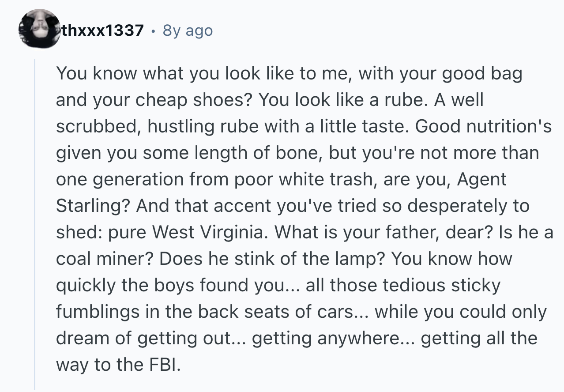Image resolution: width=564 pixels, height=392 pixels.
Task: Open the thxxx1337 user avatar
Action: [40, 29]
